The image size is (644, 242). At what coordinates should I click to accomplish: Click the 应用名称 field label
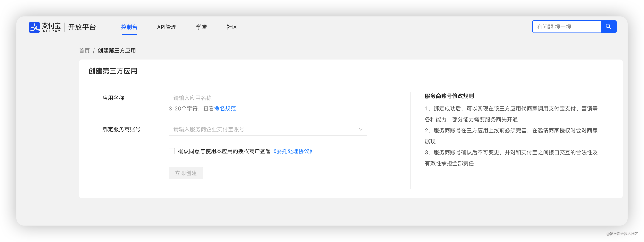click(x=113, y=98)
